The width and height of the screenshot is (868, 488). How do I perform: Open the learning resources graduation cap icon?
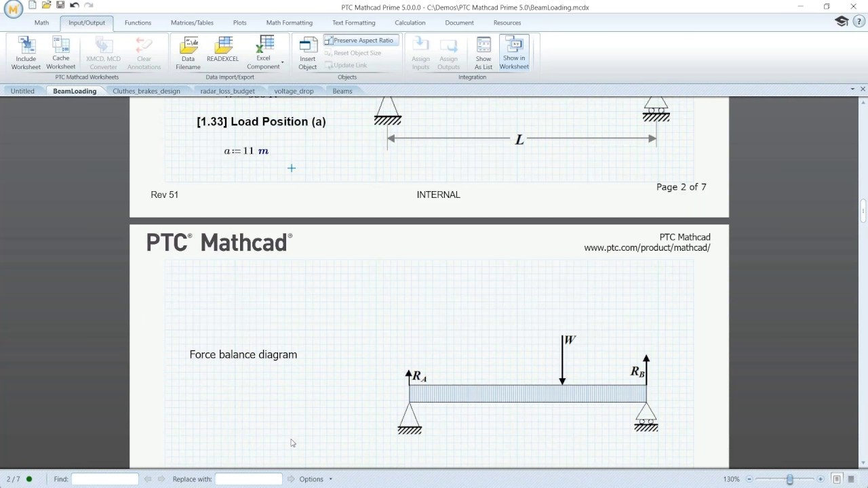pyautogui.click(x=842, y=22)
